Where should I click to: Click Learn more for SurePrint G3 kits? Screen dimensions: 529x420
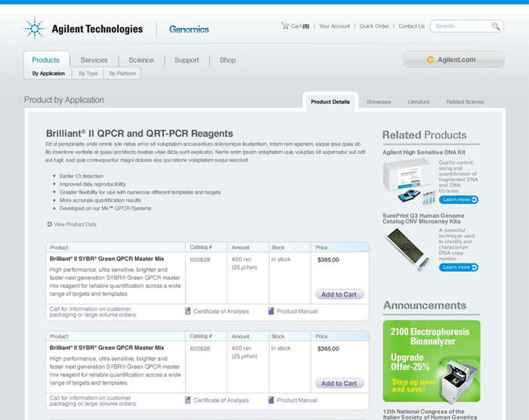pyautogui.click(x=459, y=267)
